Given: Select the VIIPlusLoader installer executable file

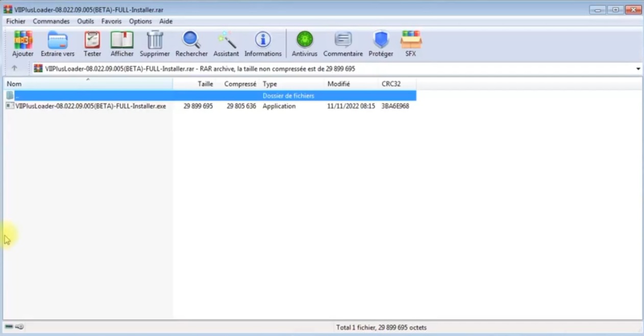Looking at the screenshot, I should pos(91,106).
